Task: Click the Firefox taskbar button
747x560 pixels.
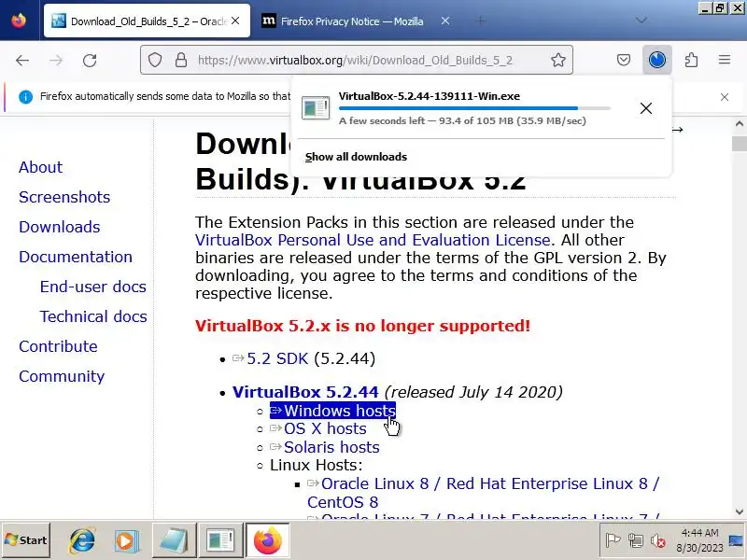Action: click(267, 540)
